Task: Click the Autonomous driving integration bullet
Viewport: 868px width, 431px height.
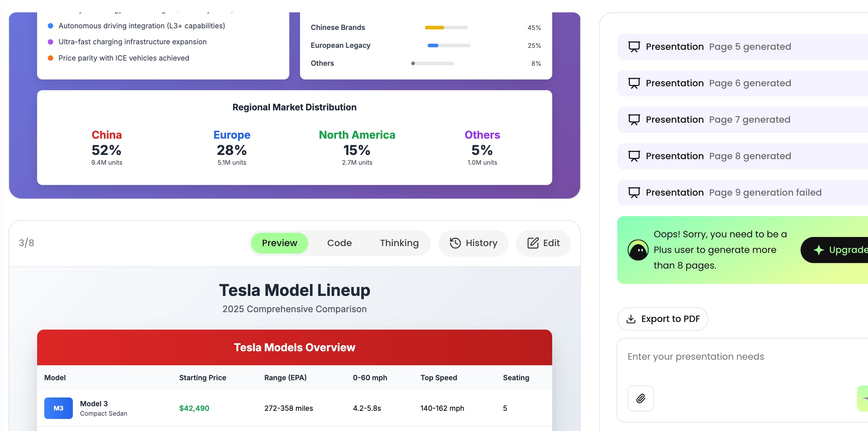Action: click(142, 26)
